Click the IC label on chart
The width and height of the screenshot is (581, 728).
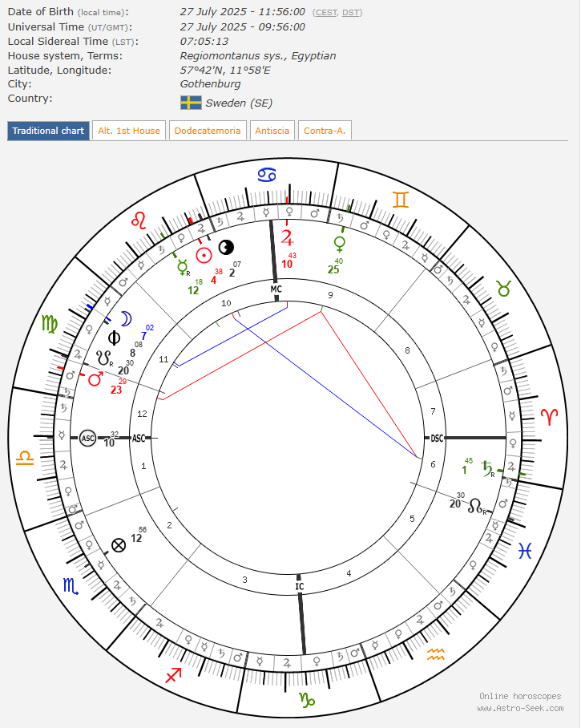300,586
